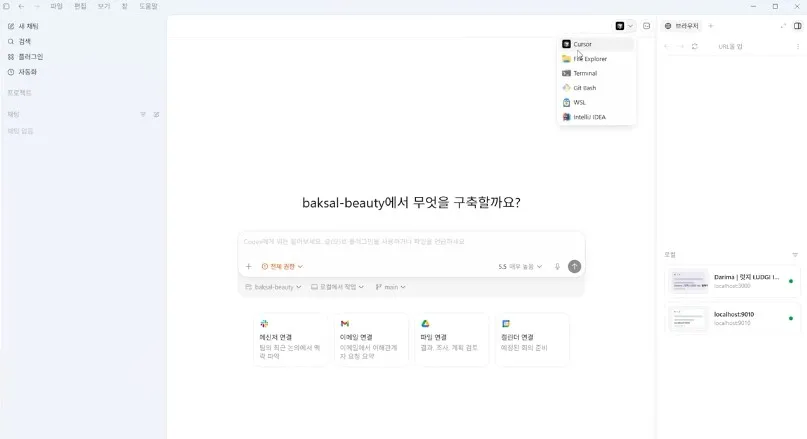Select the 브라우저 tab
This screenshot has height=439, width=807.
pyautogui.click(x=682, y=26)
